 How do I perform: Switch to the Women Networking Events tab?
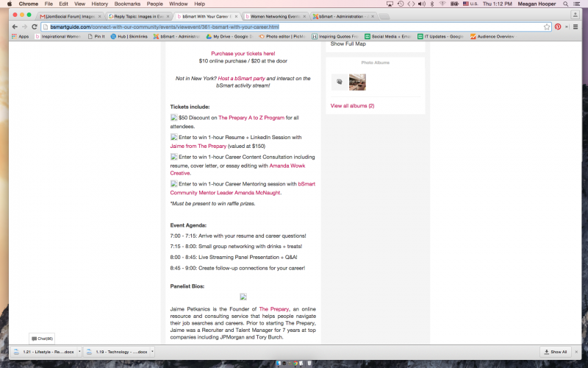point(276,16)
